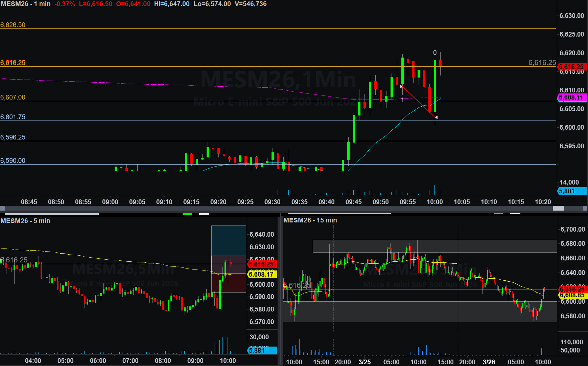Click the right arrow of the 1-min chart scrollbar
This screenshot has height=366, width=588.
pos(585,208)
